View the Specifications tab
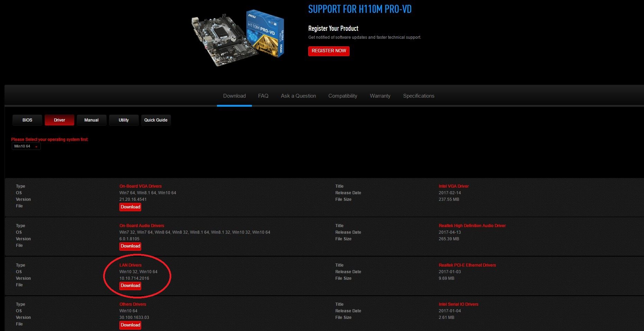The height and width of the screenshot is (331, 644). pyautogui.click(x=419, y=96)
